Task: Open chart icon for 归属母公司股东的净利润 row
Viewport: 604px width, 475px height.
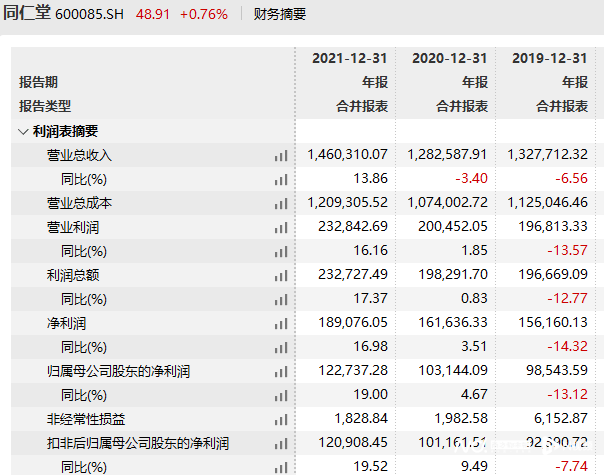Action: 281,371
